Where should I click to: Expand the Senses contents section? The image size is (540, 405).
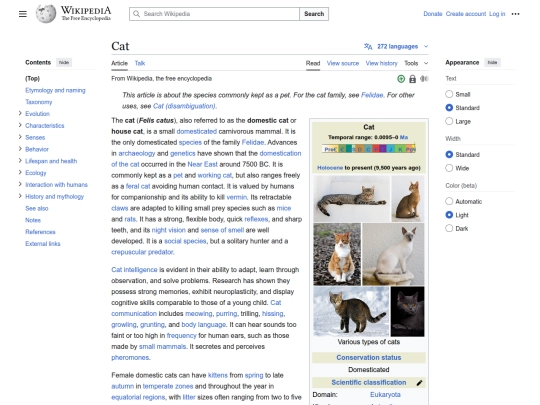pos(20,137)
